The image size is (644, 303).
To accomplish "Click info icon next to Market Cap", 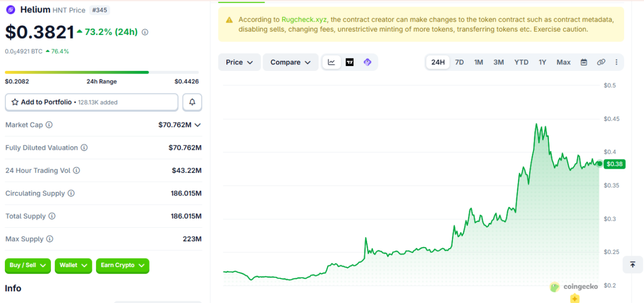I will 49,125.
